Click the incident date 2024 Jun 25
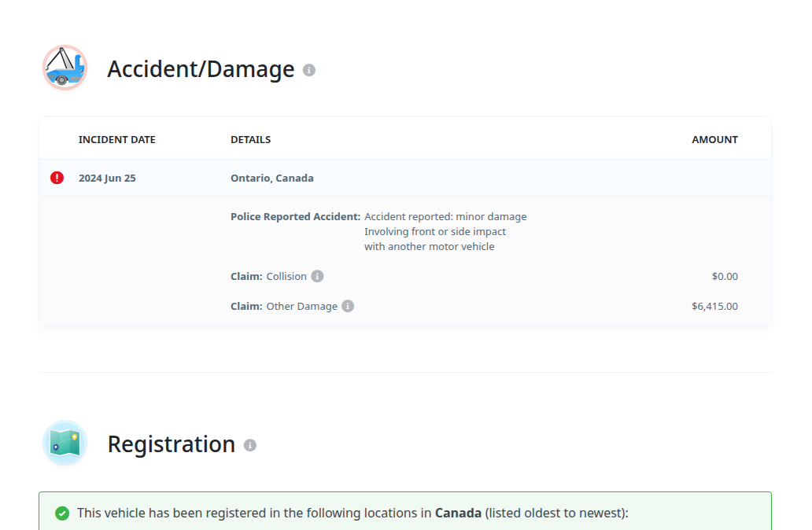The height and width of the screenshot is (530, 812). click(107, 178)
